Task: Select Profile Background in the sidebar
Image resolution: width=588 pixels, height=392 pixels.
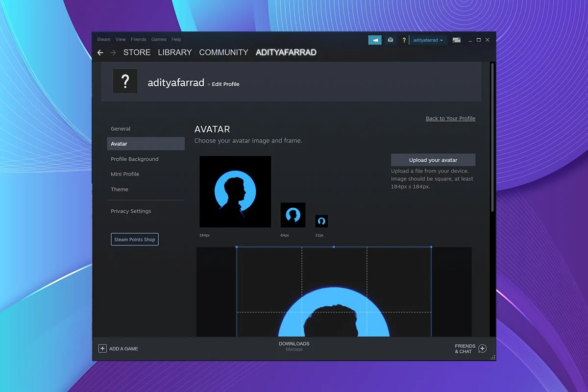Action: tap(135, 159)
